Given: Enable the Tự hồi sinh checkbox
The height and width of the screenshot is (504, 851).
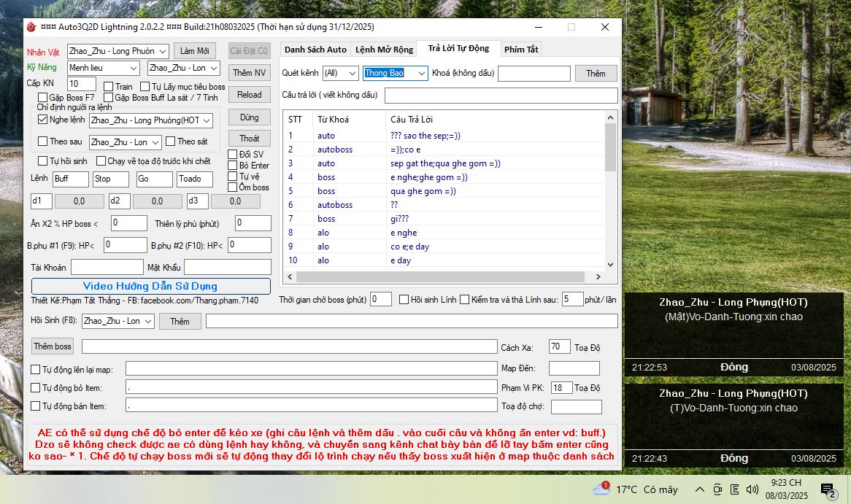Looking at the screenshot, I should coord(42,161).
